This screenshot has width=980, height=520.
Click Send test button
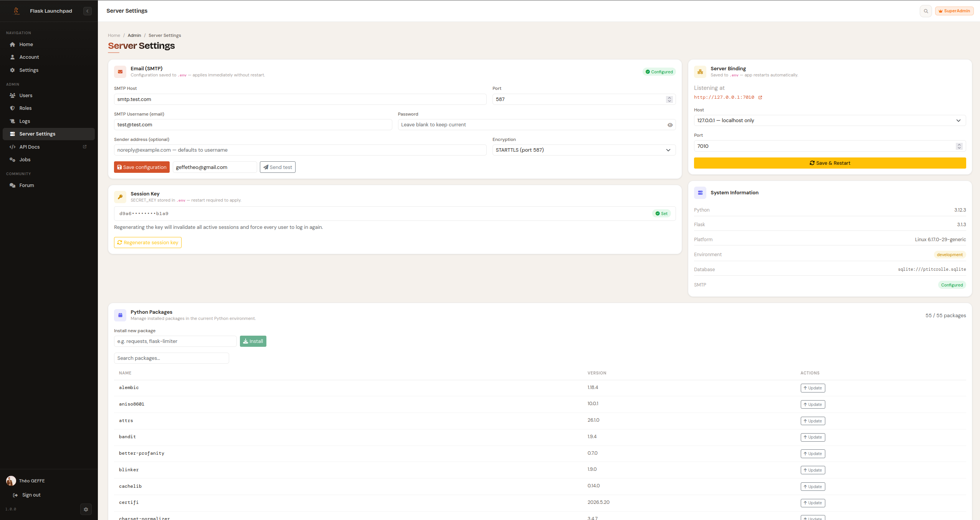point(278,167)
